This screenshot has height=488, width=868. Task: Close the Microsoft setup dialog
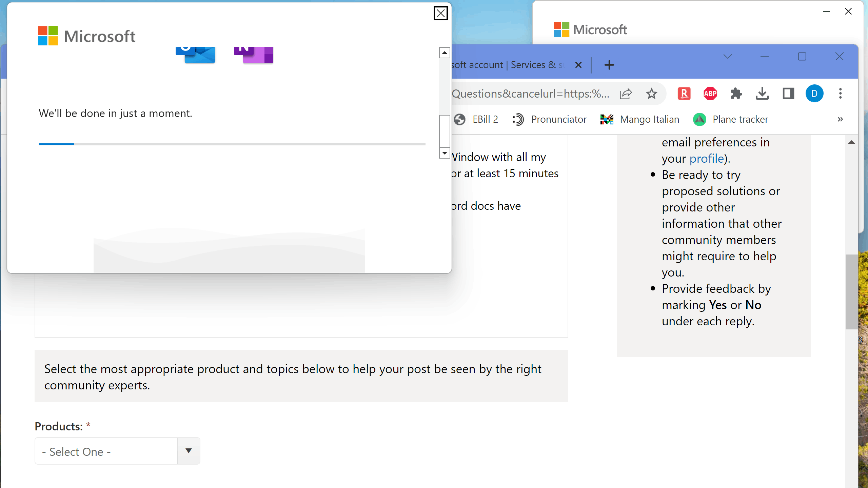[x=440, y=14]
